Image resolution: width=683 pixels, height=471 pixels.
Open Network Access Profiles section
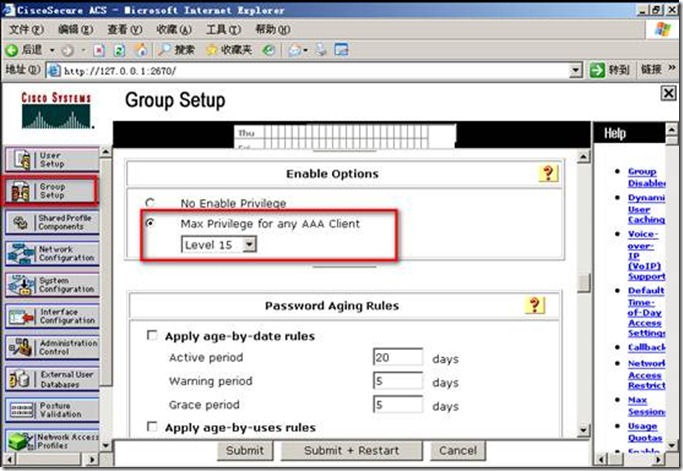tap(52, 441)
